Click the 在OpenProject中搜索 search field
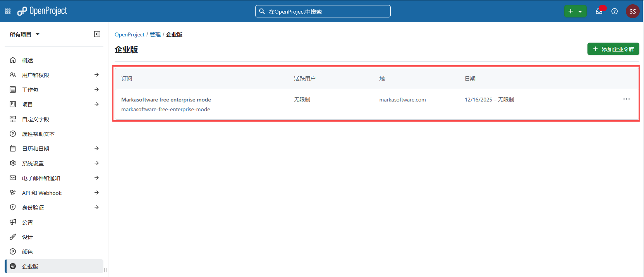 click(x=323, y=11)
